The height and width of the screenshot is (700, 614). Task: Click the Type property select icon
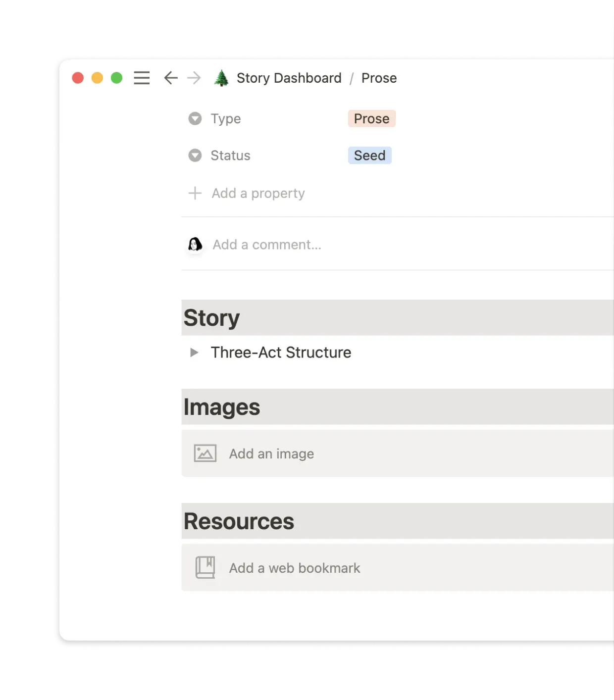(195, 119)
